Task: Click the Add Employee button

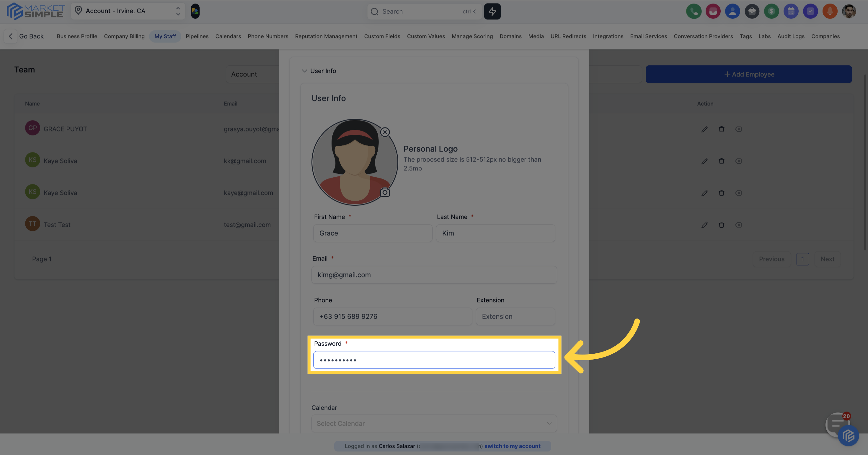Action: point(749,74)
